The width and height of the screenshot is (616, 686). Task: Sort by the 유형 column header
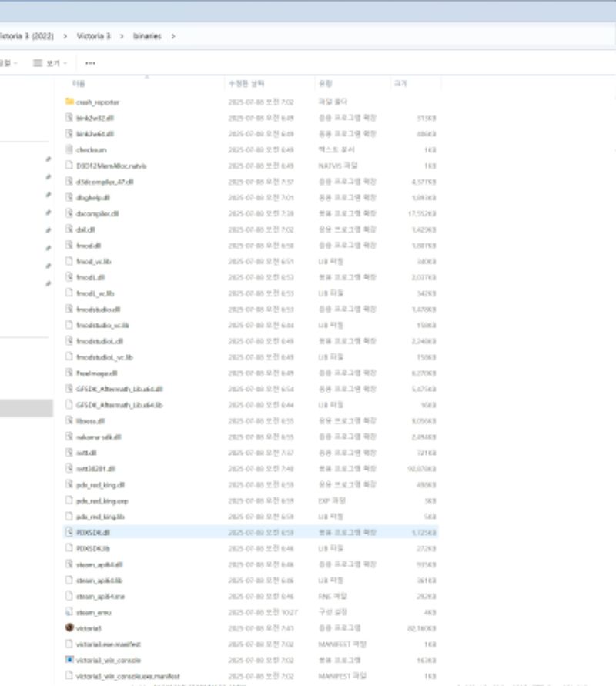tap(326, 84)
